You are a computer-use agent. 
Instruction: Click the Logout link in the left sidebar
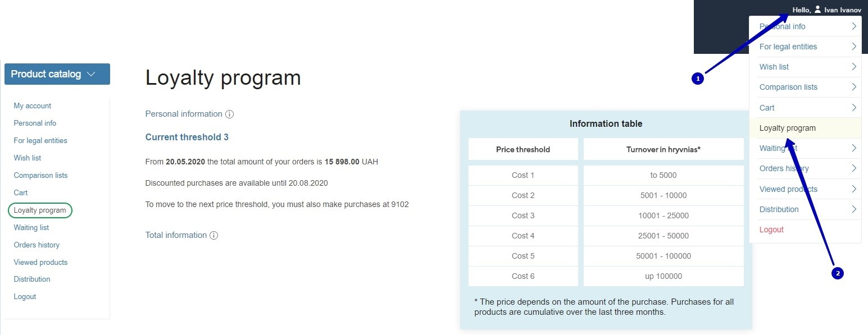click(x=25, y=296)
